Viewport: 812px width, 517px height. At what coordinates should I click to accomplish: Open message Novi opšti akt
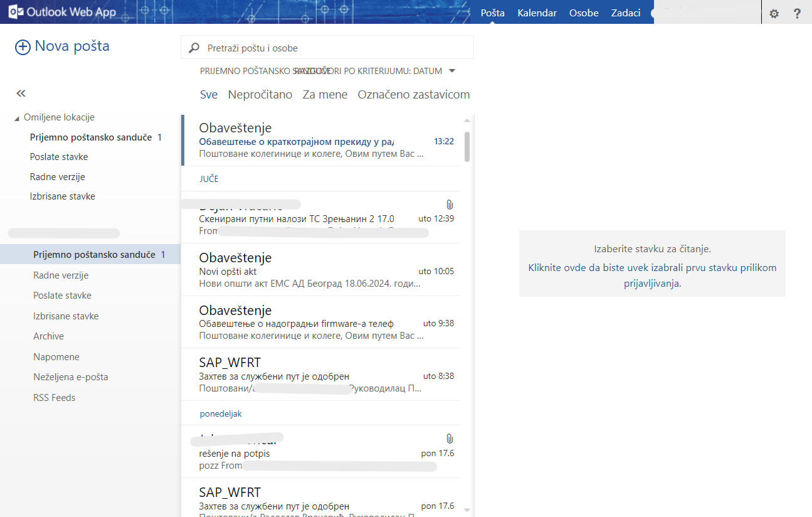pos(320,270)
